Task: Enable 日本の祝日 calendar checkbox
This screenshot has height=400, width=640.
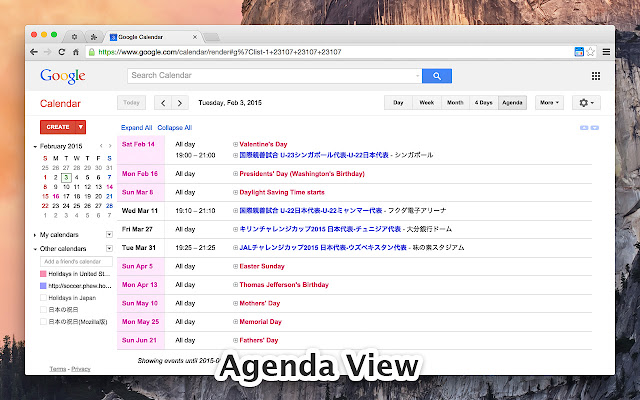Action: [x=43, y=309]
